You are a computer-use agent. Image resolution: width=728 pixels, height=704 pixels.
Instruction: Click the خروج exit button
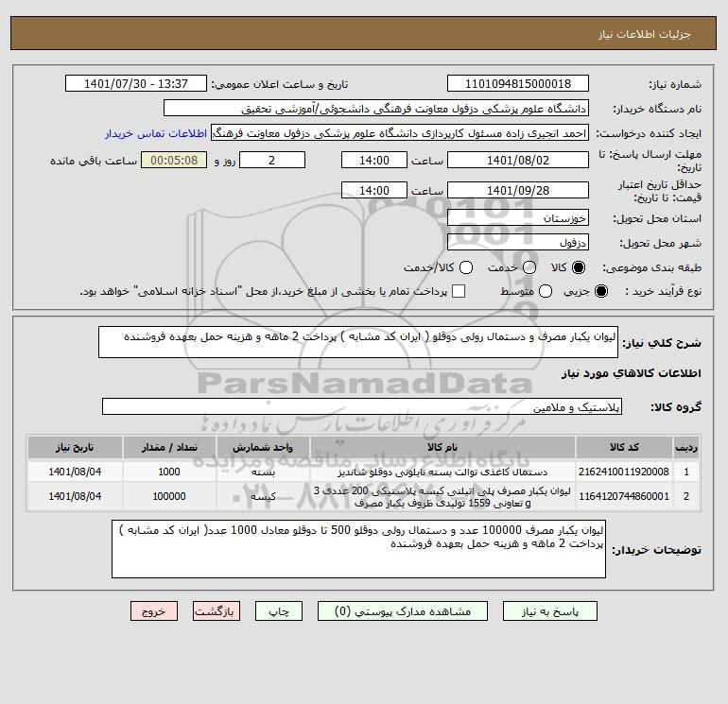(154, 611)
